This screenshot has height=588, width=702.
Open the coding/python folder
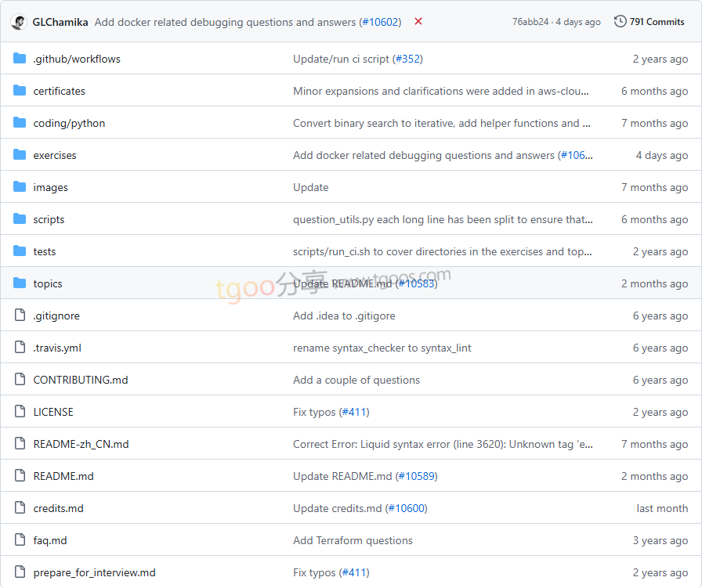point(69,123)
